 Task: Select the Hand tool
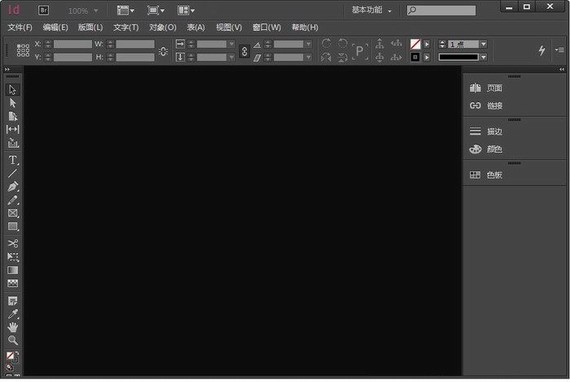pos(12,327)
